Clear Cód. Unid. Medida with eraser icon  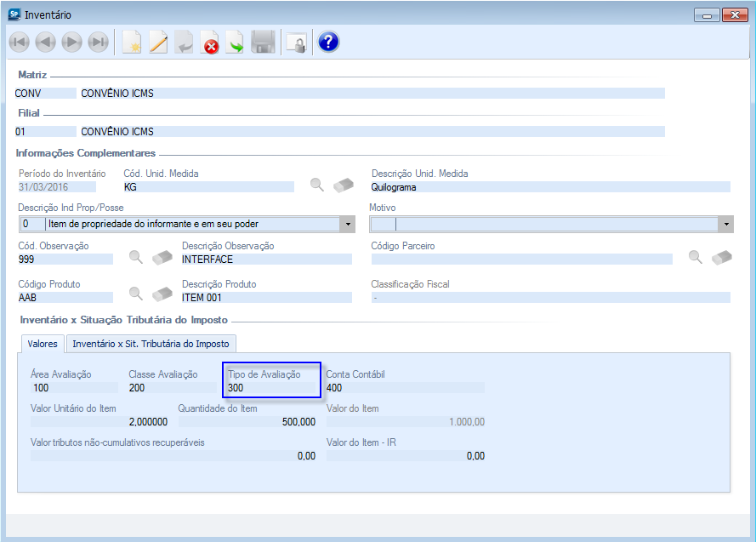343,185
